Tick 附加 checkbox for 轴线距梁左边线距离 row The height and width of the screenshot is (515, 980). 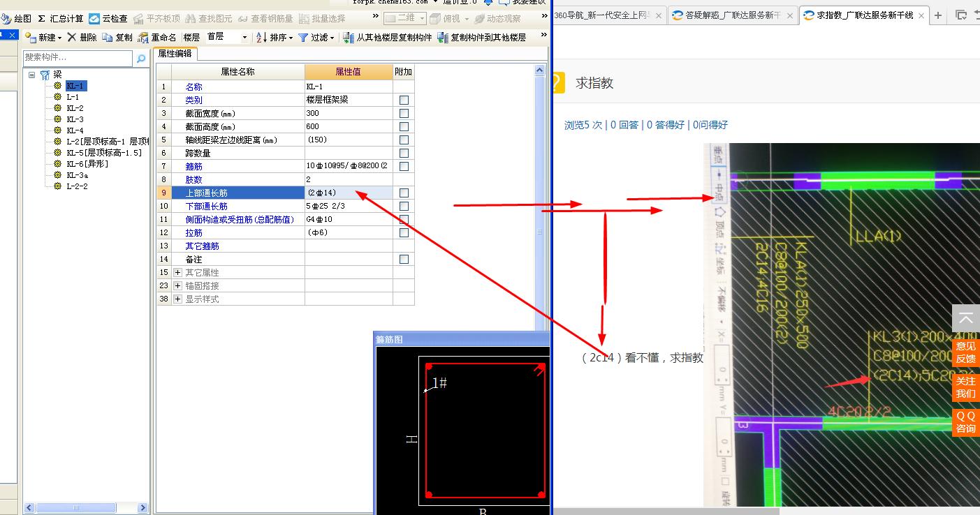pyautogui.click(x=404, y=140)
